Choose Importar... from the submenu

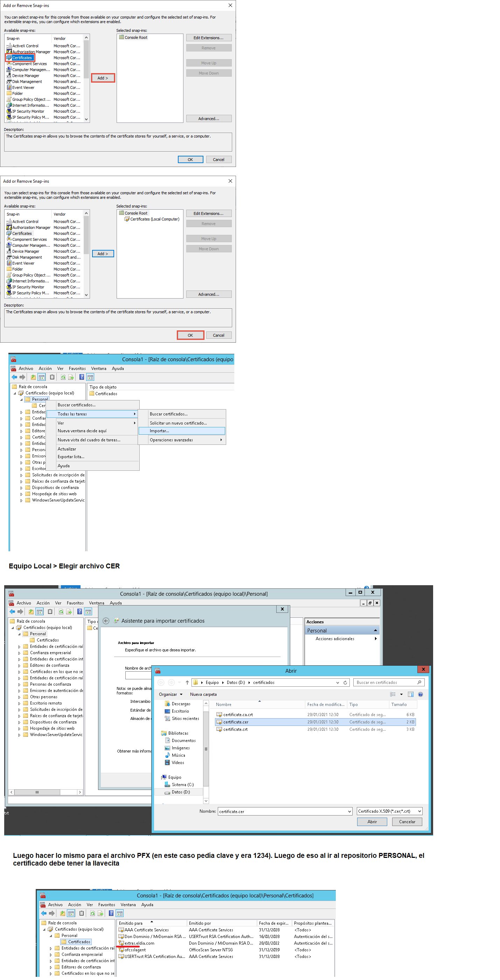(x=159, y=430)
